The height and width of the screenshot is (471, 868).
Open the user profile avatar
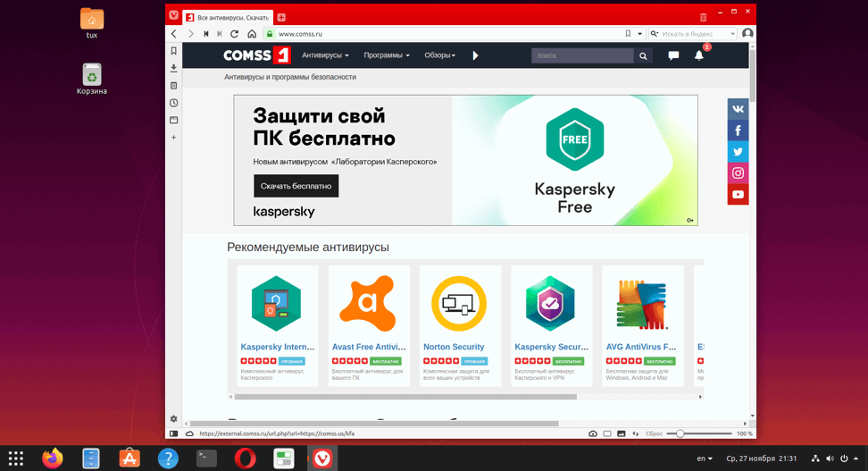pyautogui.click(x=747, y=33)
